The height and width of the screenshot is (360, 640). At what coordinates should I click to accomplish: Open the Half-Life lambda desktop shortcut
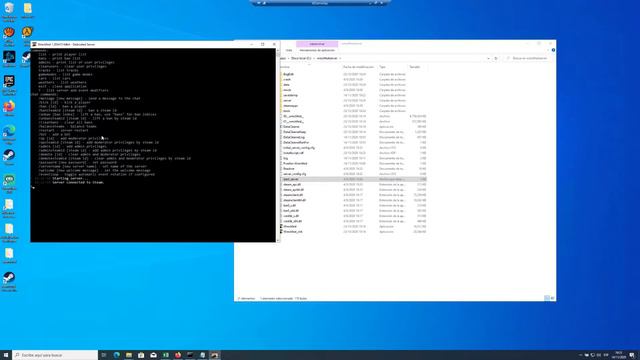(27, 32)
